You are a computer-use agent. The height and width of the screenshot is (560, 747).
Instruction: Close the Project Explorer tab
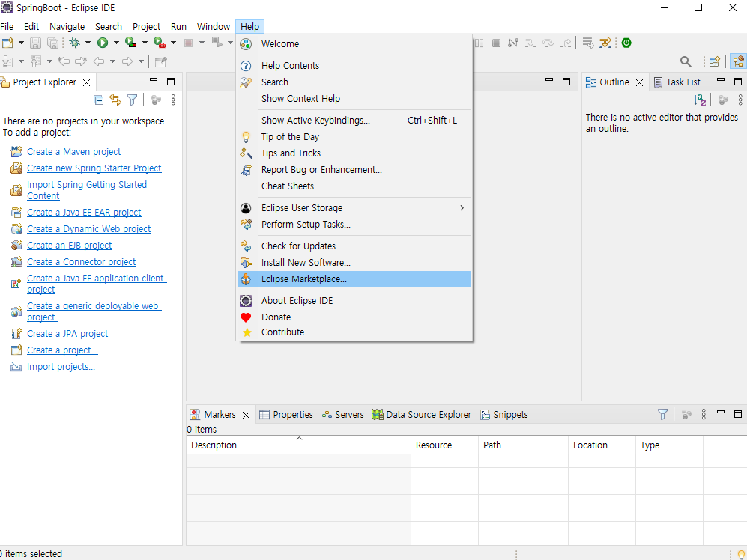87,83
